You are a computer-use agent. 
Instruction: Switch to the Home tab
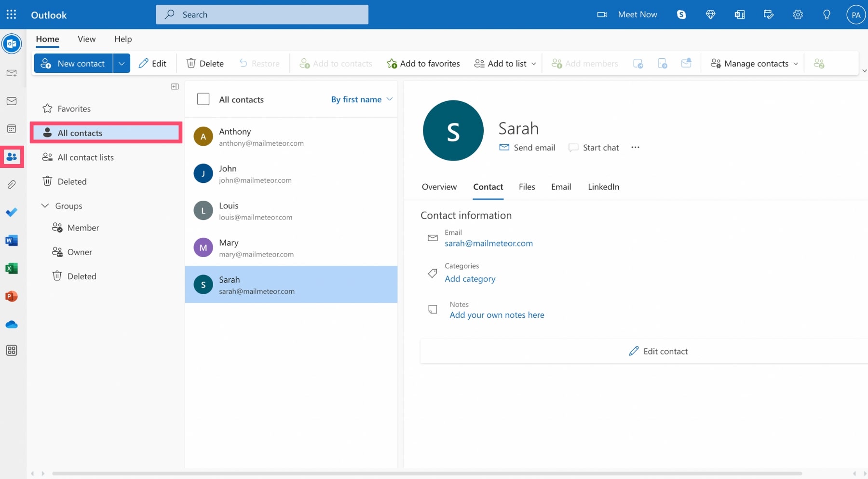pos(47,39)
